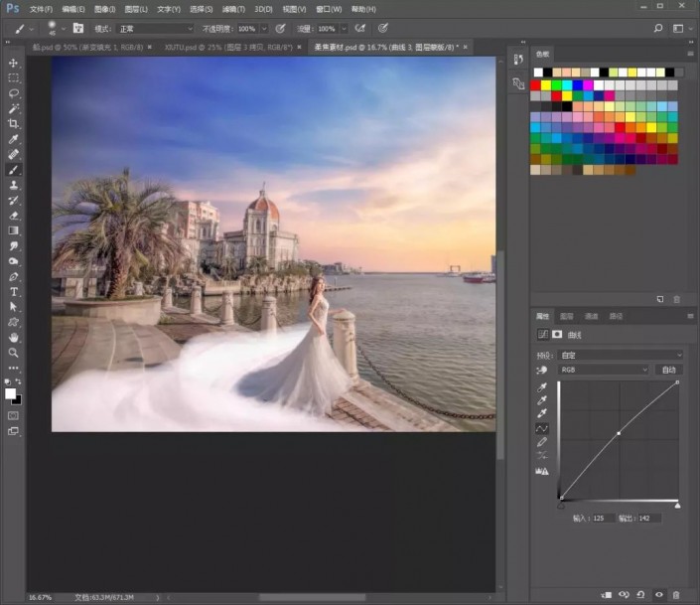Image resolution: width=700 pixels, height=605 pixels.
Task: Toggle clip to layer button
Action: pos(607,595)
